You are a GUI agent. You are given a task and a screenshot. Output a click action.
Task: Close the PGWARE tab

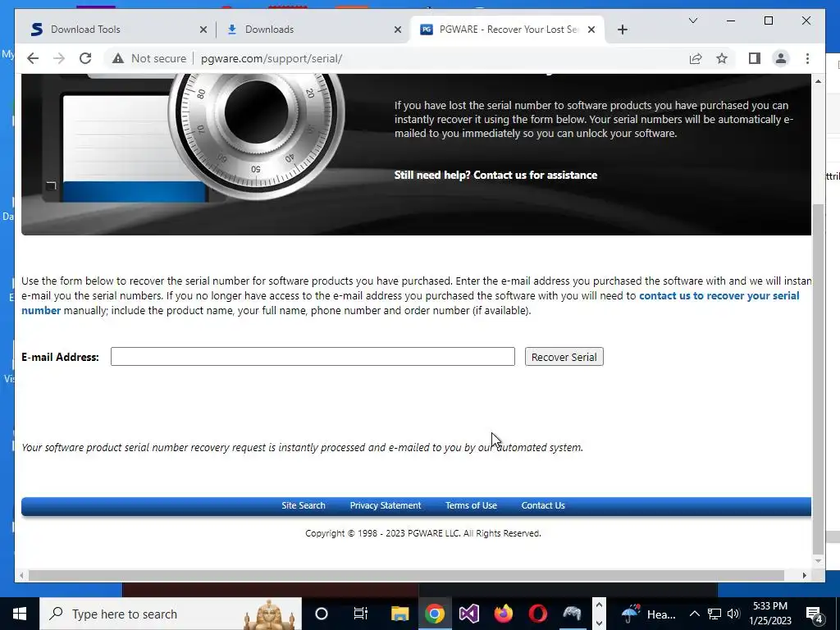[591, 30]
